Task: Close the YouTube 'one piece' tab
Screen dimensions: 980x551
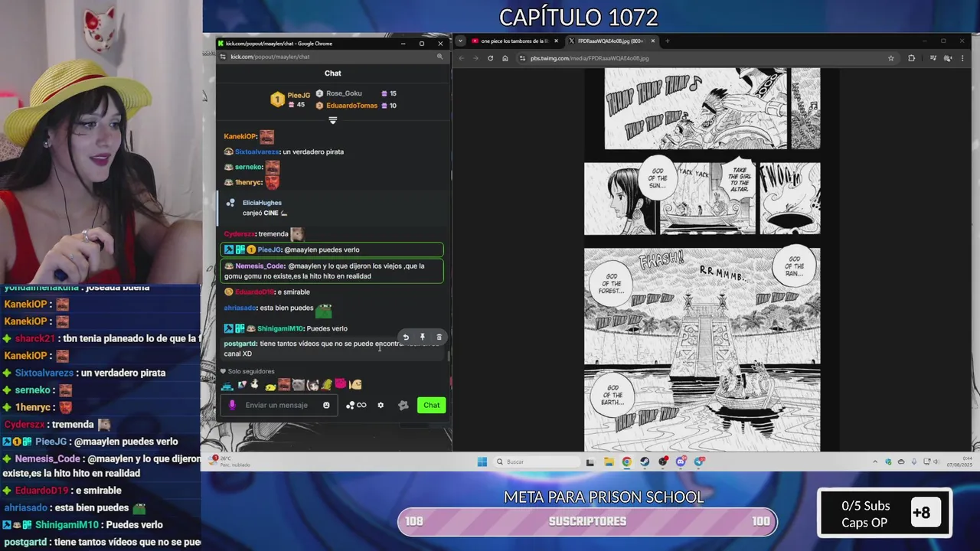Action: point(556,41)
